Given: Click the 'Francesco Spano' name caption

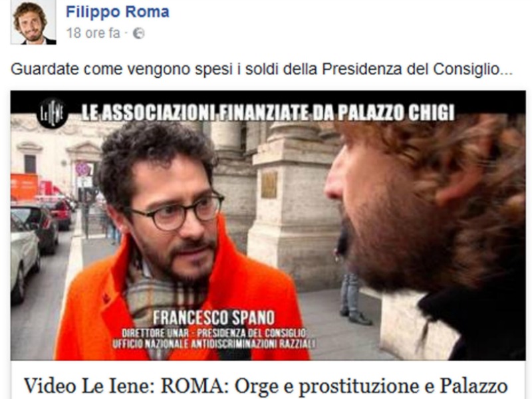Looking at the screenshot, I should tap(213, 318).
